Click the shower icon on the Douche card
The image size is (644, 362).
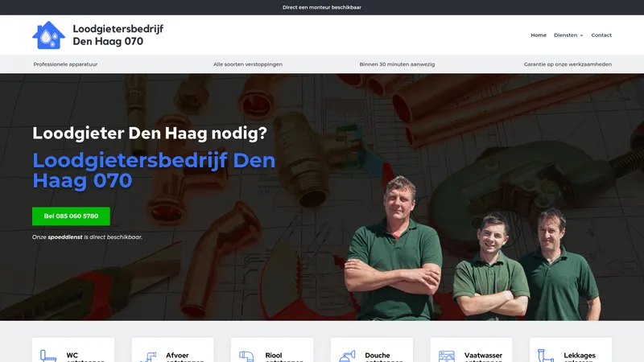point(347,356)
